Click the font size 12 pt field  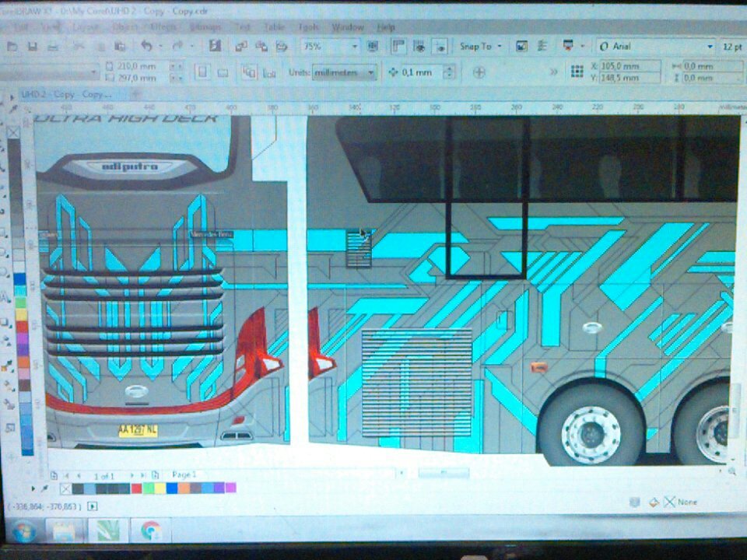[x=732, y=47]
